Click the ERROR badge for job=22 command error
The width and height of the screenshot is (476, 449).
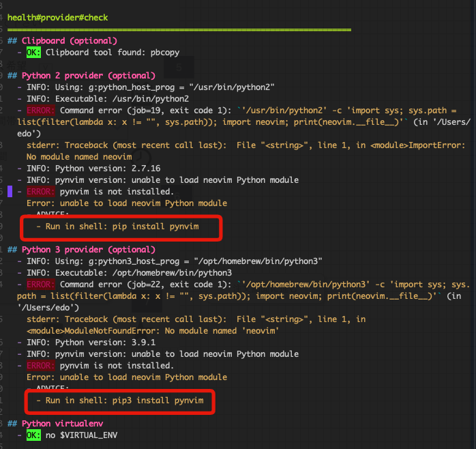[41, 285]
